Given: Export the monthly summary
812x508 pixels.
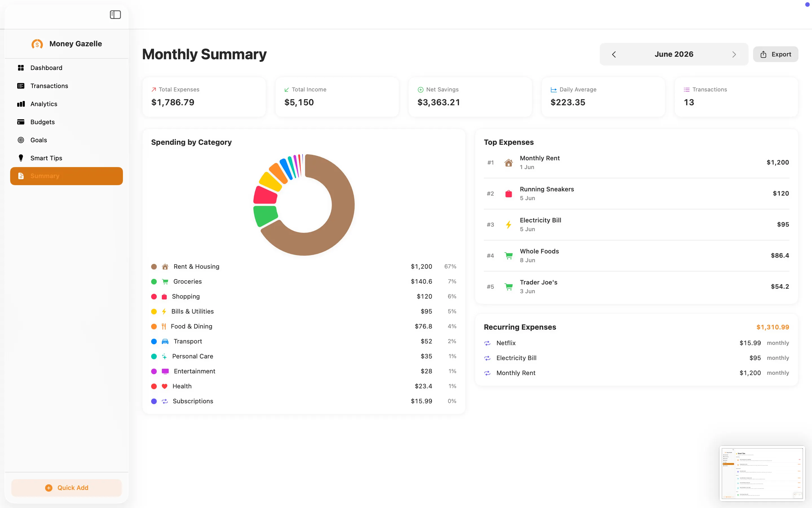Looking at the screenshot, I should [x=775, y=54].
